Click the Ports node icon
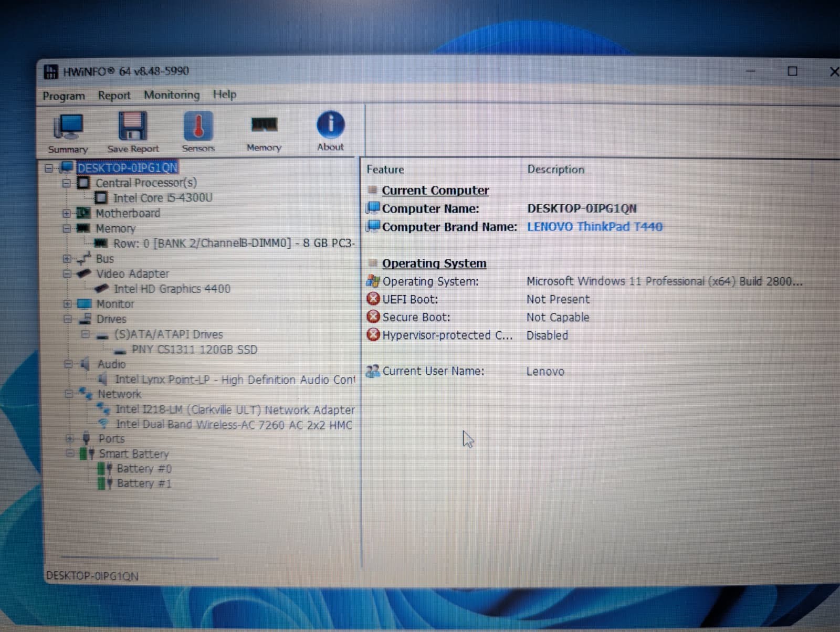 87,438
